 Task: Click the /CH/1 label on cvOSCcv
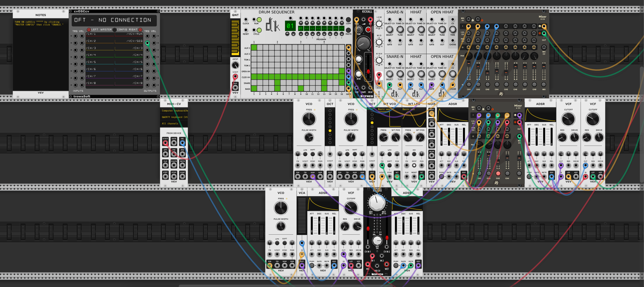(x=91, y=34)
